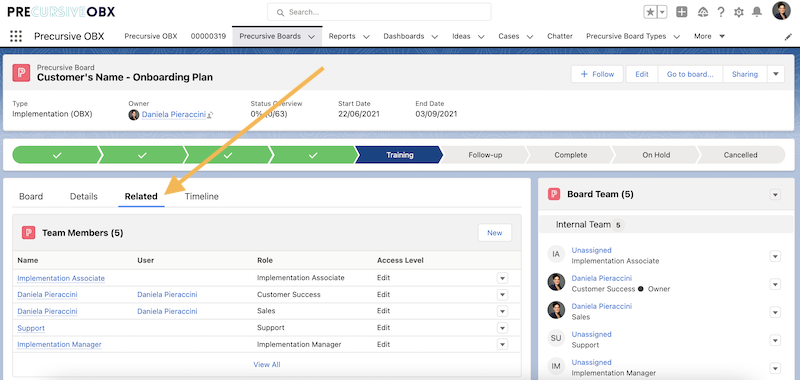Focus the global Search field
Image resolution: width=800 pixels, height=380 pixels.
(x=379, y=12)
